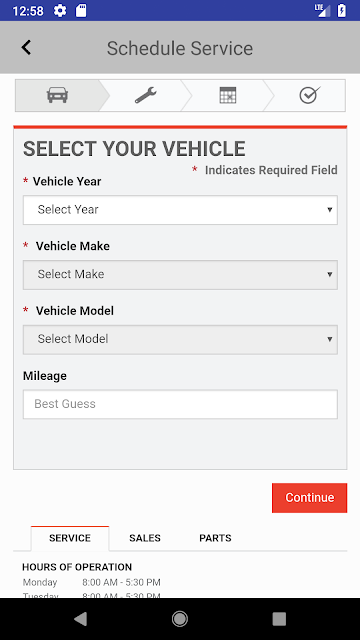Tap the Android home circle button

pos(180,619)
